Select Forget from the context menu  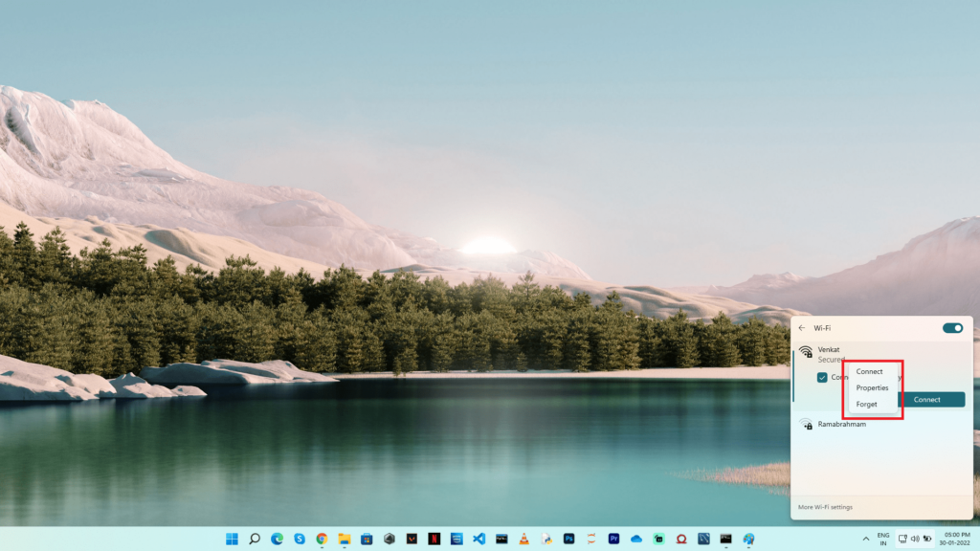coord(866,404)
